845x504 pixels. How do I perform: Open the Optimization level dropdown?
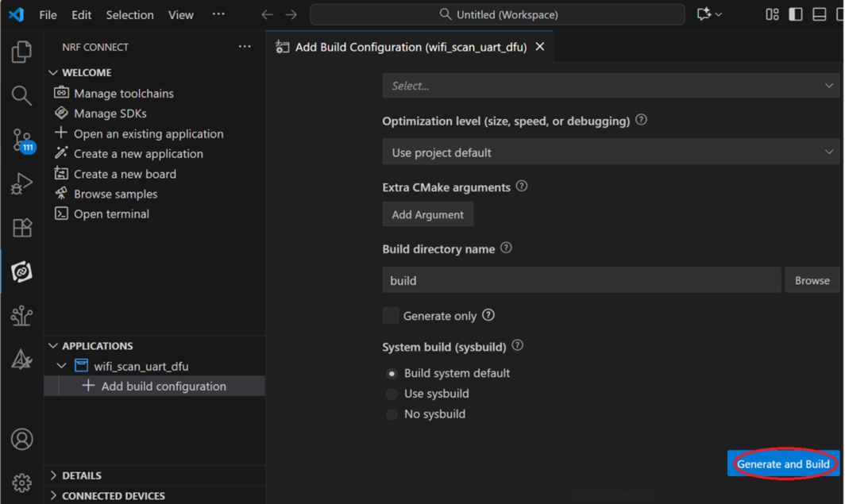pyautogui.click(x=610, y=152)
